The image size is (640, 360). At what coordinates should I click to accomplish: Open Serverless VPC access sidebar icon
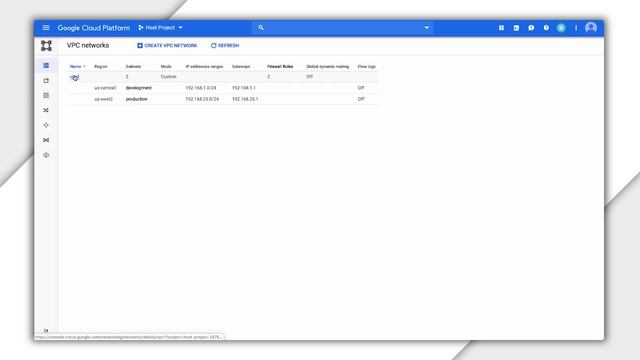click(x=46, y=155)
